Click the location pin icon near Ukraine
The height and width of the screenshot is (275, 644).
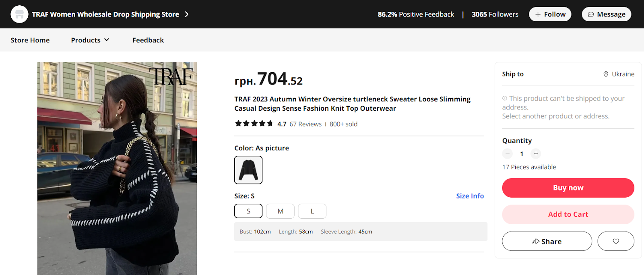pos(606,74)
